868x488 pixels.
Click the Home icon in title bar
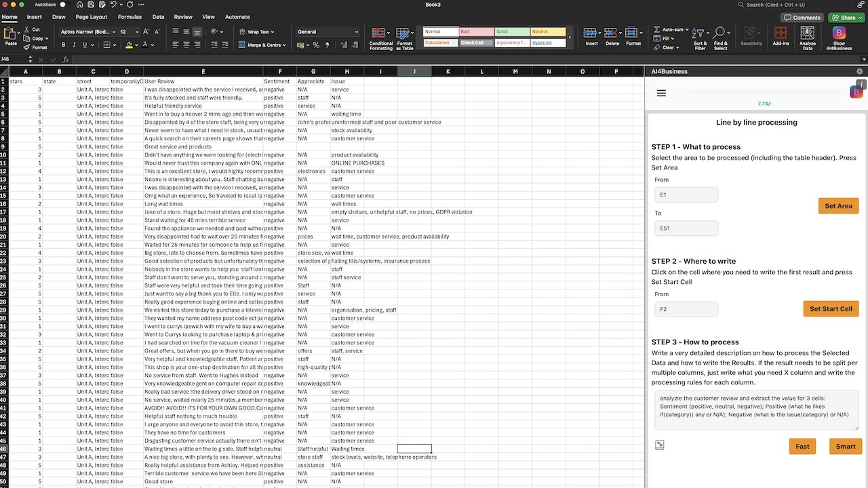pyautogui.click(x=80, y=5)
